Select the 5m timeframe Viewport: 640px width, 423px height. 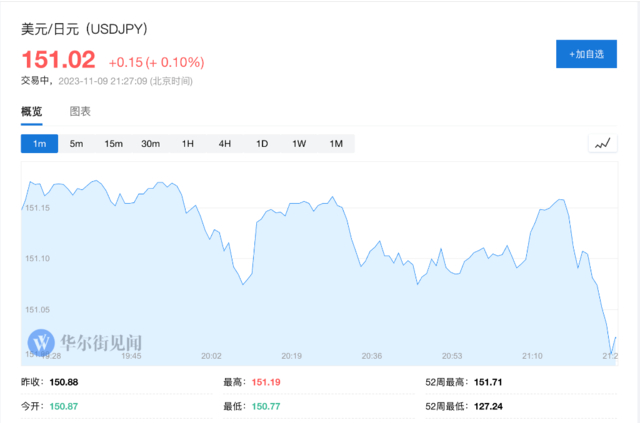click(x=77, y=144)
